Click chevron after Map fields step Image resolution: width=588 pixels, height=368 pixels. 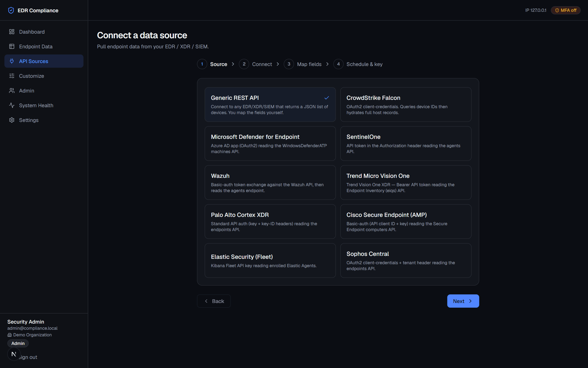click(327, 64)
